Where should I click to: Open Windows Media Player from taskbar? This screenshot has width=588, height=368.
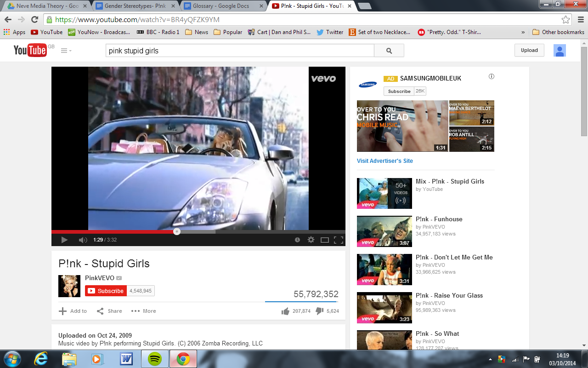point(98,358)
